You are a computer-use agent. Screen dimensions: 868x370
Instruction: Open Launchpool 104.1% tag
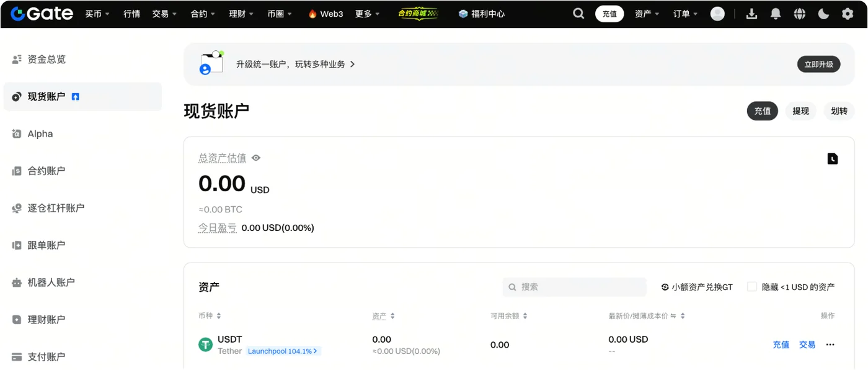tap(283, 351)
